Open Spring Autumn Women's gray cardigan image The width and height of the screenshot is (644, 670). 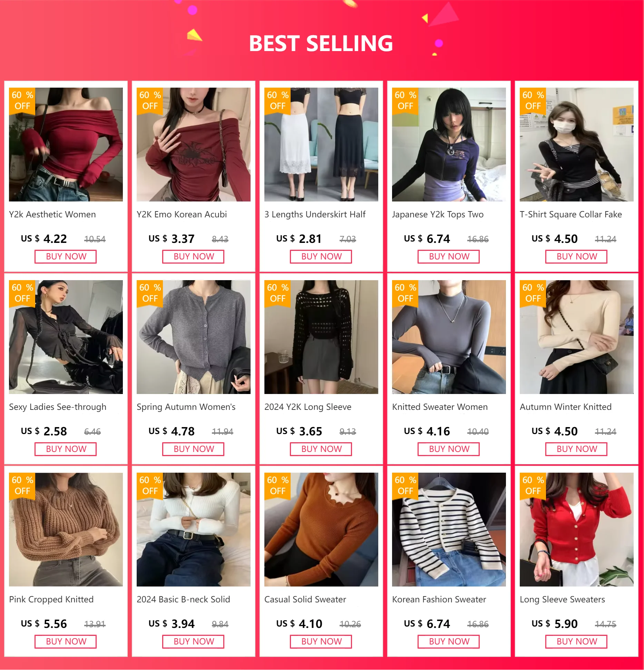pyautogui.click(x=194, y=337)
